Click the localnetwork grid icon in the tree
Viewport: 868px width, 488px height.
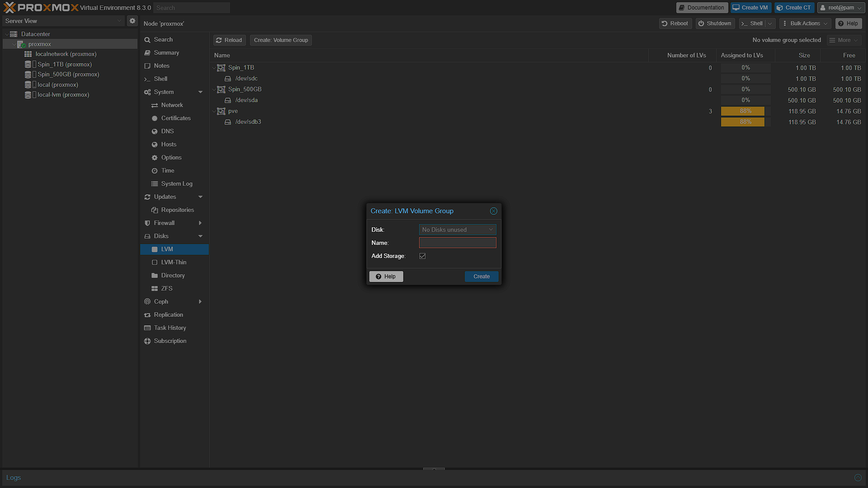[28, 54]
